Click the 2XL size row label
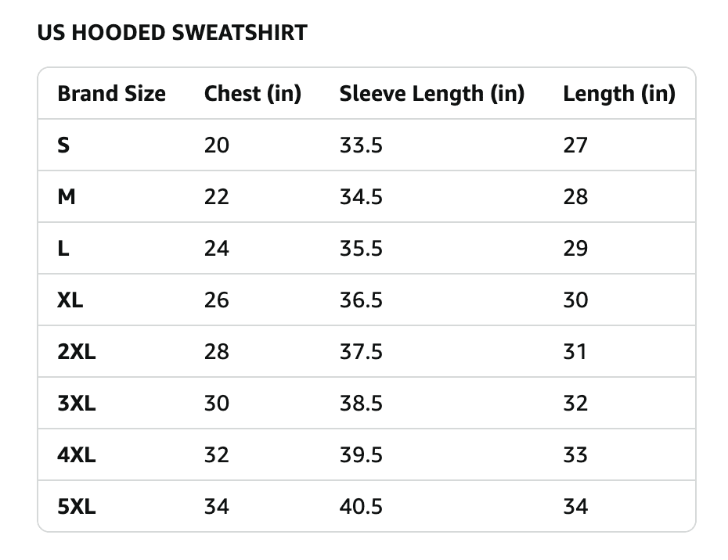The width and height of the screenshot is (728, 560). (76, 352)
